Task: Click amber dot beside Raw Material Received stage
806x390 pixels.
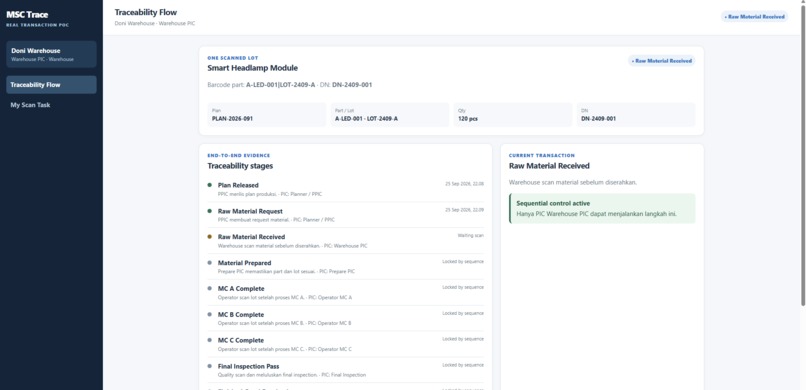Action: click(x=210, y=237)
